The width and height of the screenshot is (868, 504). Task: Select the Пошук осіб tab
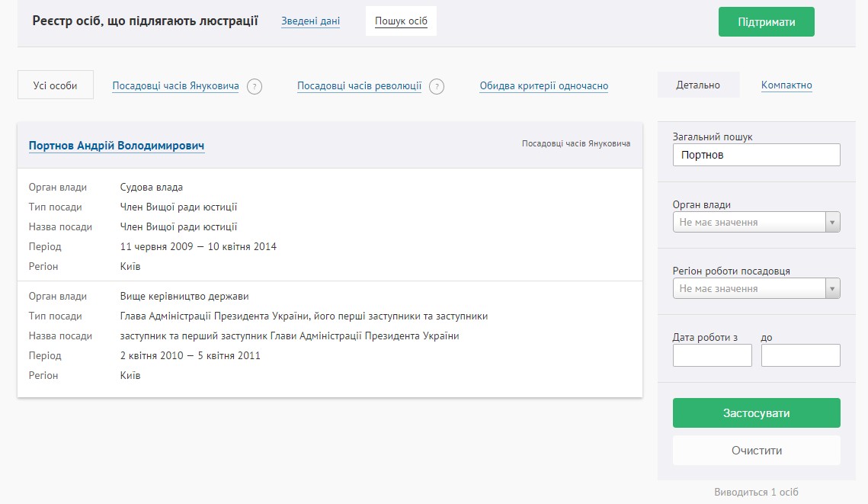[401, 21]
